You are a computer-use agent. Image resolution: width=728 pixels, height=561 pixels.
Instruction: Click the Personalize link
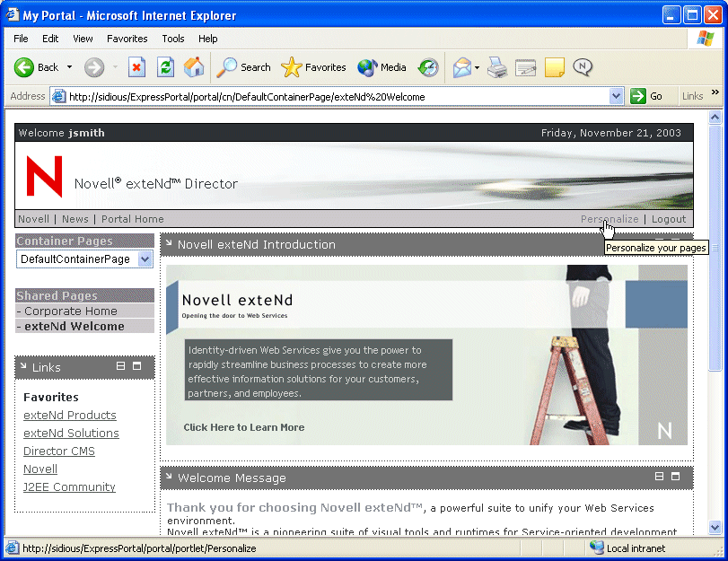coord(610,219)
